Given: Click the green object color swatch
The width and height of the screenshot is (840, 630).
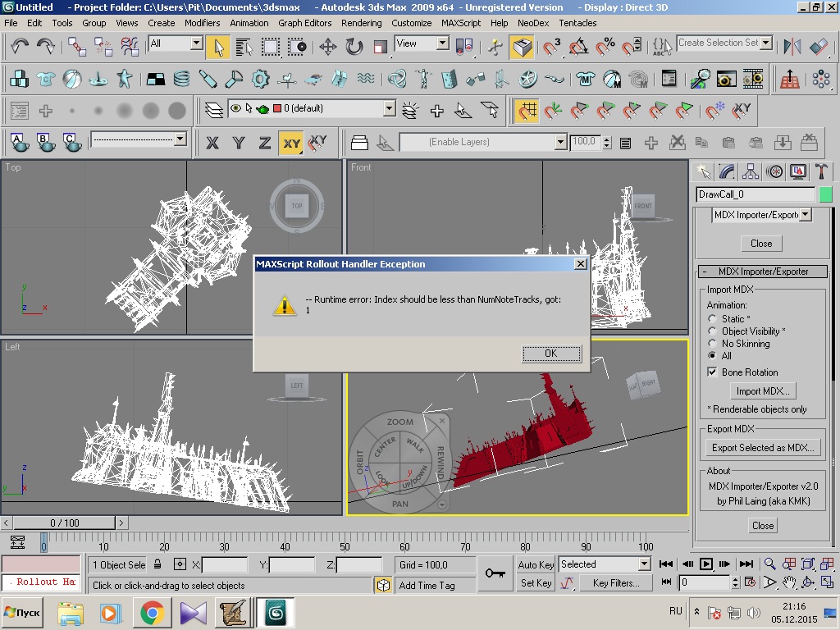Looking at the screenshot, I should pos(825,194).
